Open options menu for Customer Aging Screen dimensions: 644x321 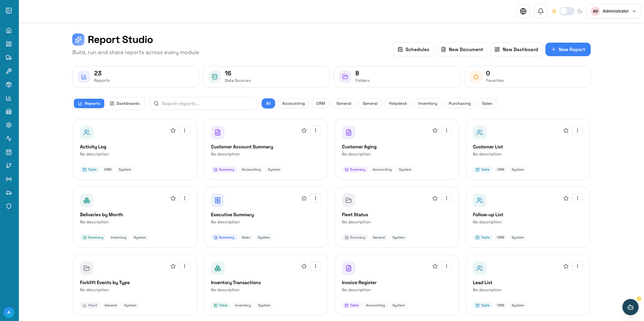(x=446, y=130)
